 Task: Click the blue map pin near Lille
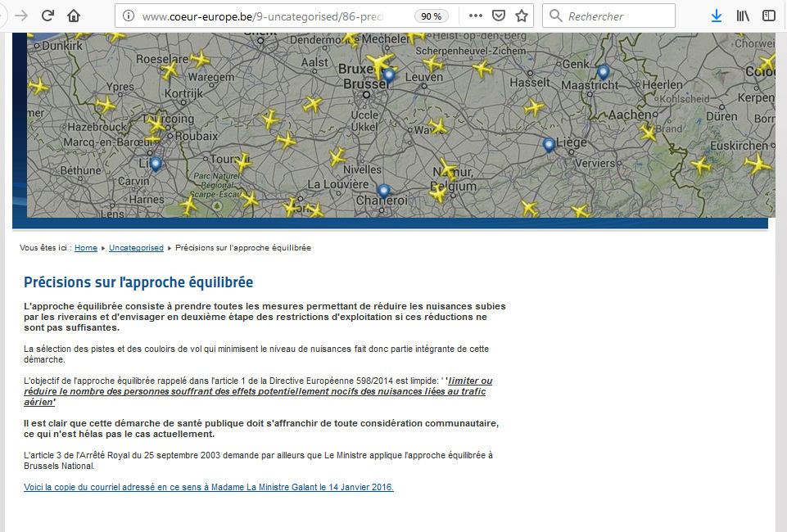[156, 164]
